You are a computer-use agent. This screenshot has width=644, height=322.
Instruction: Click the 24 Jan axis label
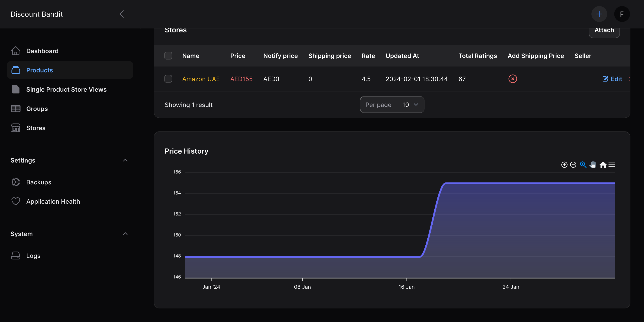coord(511,287)
